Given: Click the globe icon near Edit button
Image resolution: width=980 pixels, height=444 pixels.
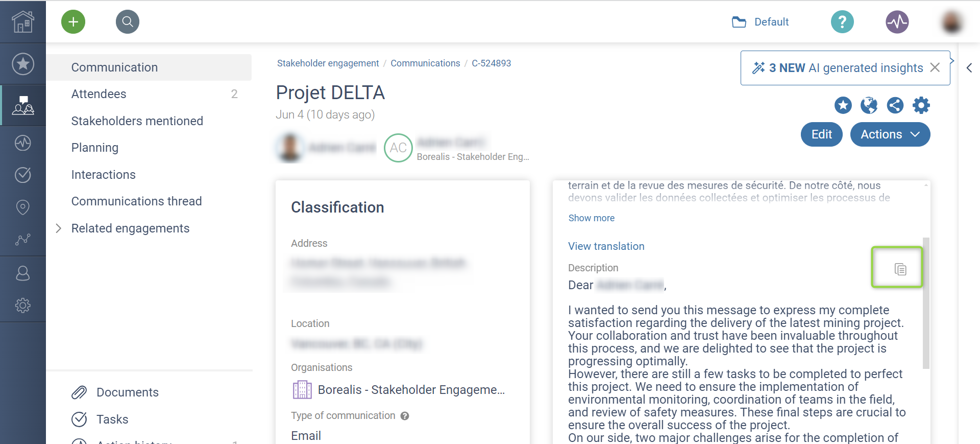Looking at the screenshot, I should (x=869, y=105).
